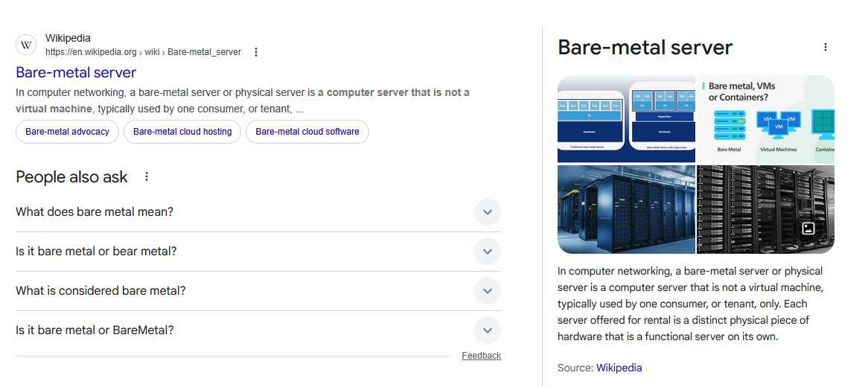Image resolution: width=868 pixels, height=387 pixels.
Task: Click the knowledge panel description paragraph
Action: 691,304
